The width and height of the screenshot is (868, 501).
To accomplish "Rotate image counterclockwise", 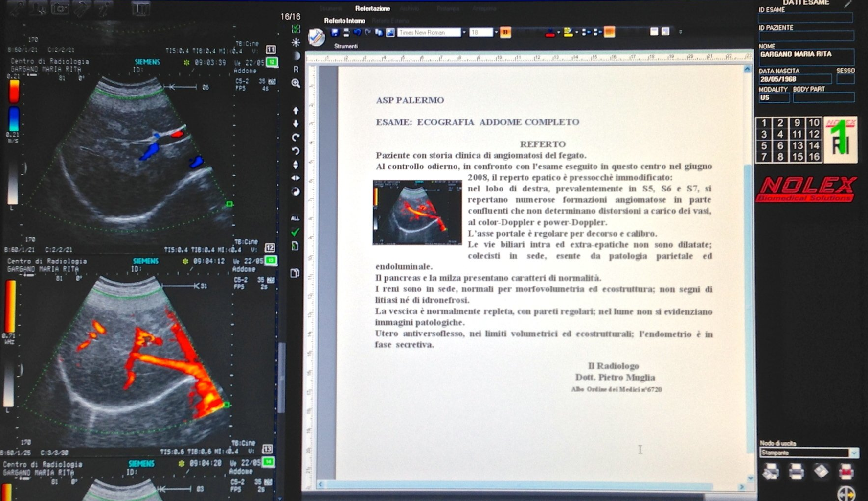I will pyautogui.click(x=296, y=151).
